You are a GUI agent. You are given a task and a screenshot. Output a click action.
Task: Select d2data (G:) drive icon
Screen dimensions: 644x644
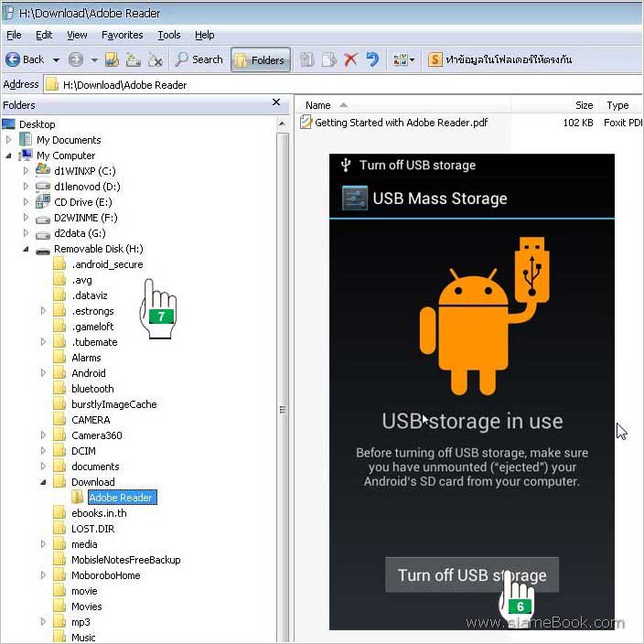43,234
